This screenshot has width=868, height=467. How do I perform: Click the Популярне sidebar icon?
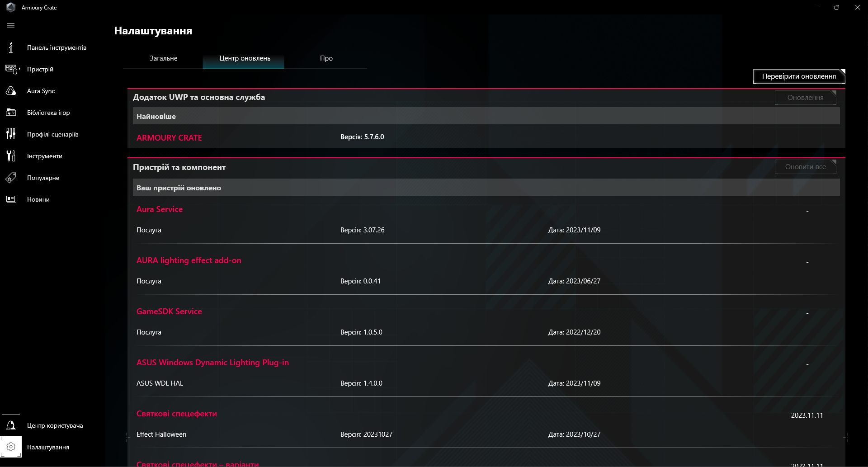[x=11, y=178]
